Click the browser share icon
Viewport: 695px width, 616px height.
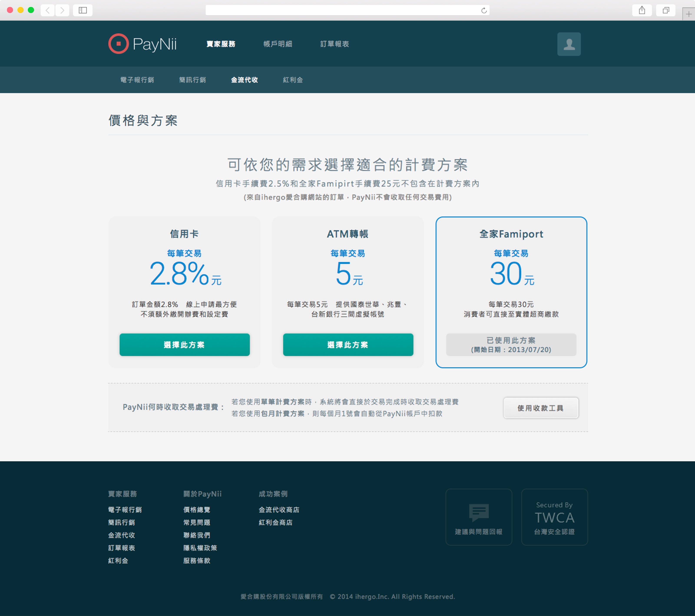coord(642,10)
